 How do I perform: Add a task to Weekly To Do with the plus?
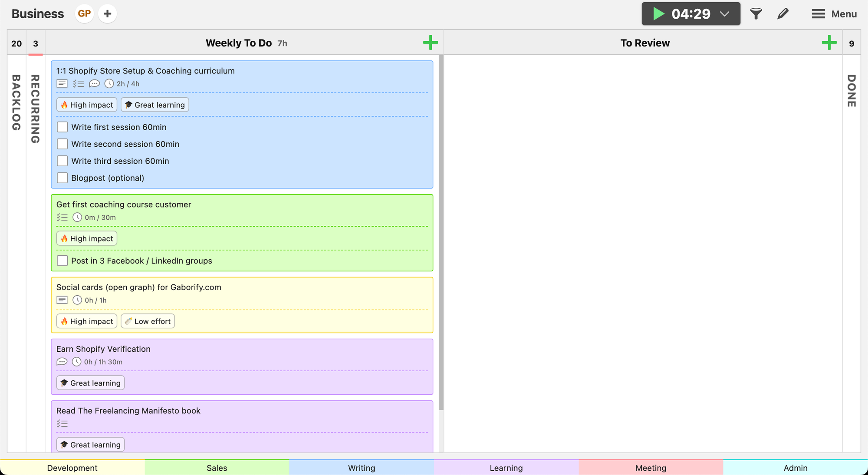tap(431, 43)
